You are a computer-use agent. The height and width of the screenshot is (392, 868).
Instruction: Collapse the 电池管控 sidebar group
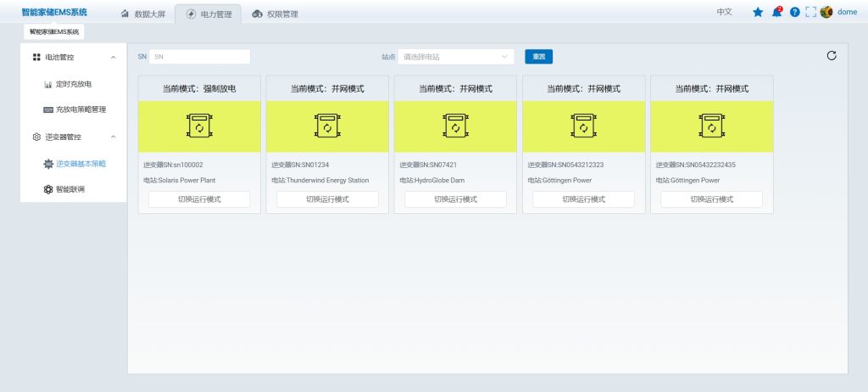click(x=114, y=57)
